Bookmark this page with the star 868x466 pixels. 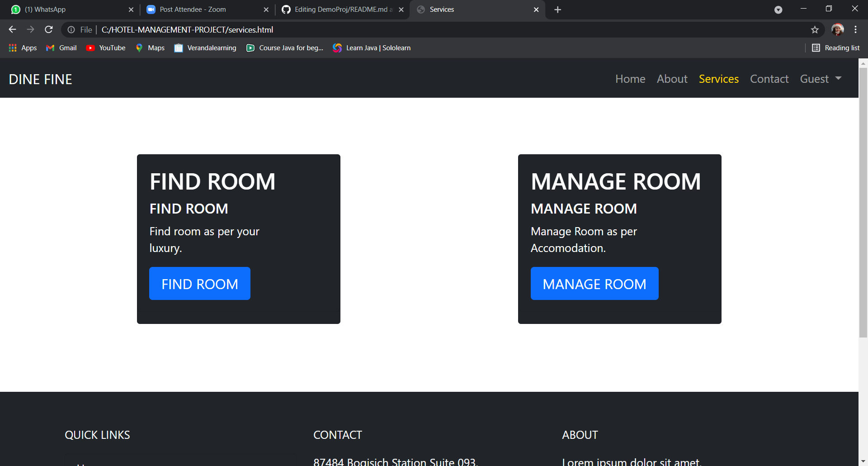pos(815,29)
